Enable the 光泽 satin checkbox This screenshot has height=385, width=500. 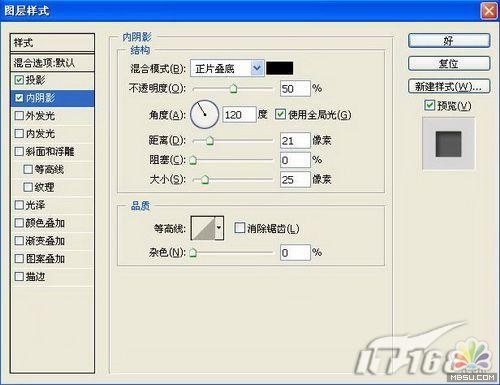point(19,205)
